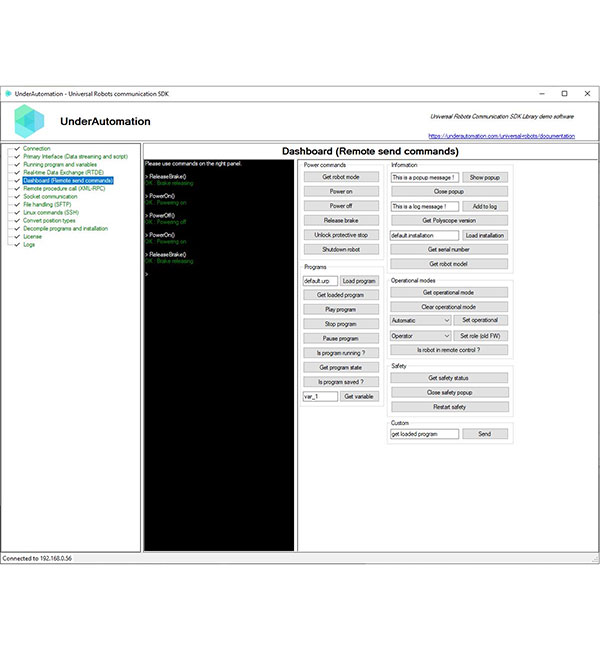Click the Get robot model button
Image resolution: width=600 pixels, height=650 pixels.
click(x=449, y=264)
